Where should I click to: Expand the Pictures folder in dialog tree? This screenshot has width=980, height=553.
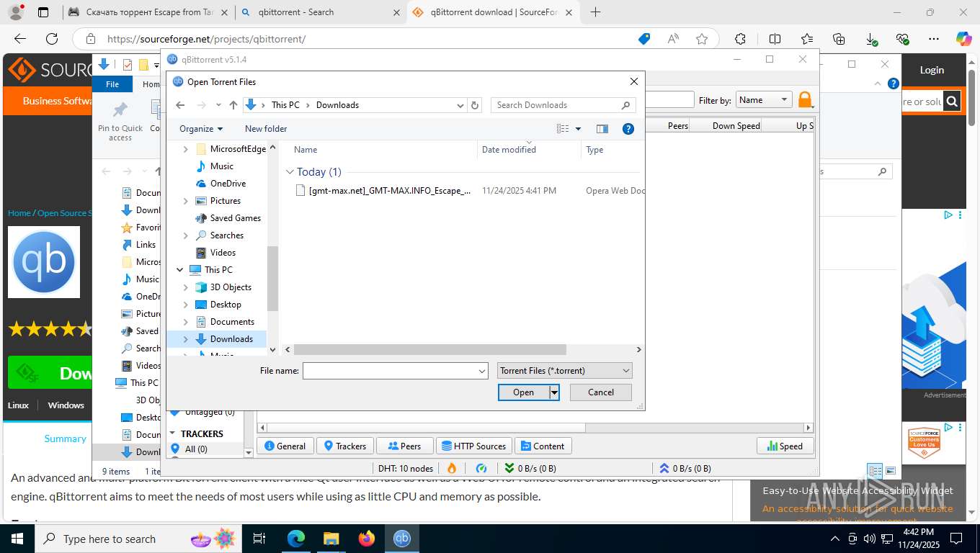[x=185, y=201]
